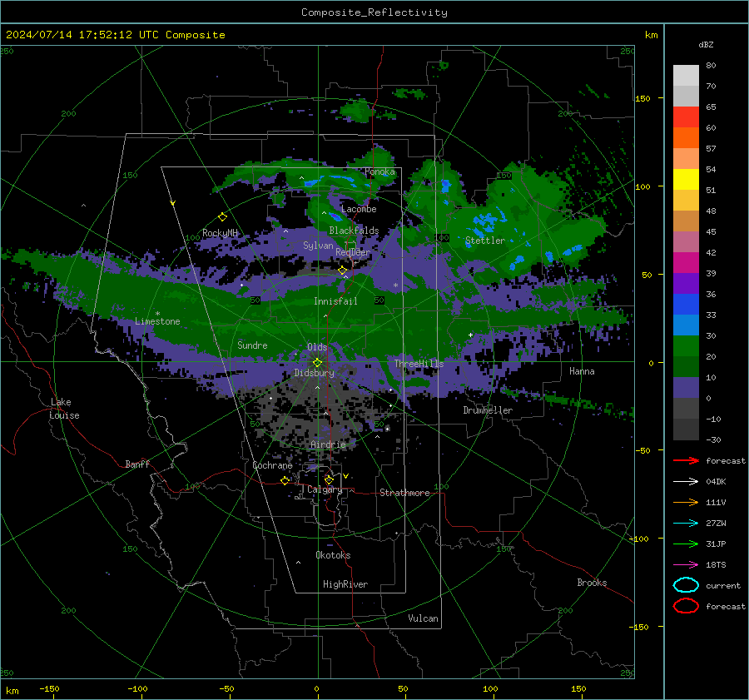The image size is (749, 700).
Task: Click the magenta 18TS arrow icon
Action: 686,565
